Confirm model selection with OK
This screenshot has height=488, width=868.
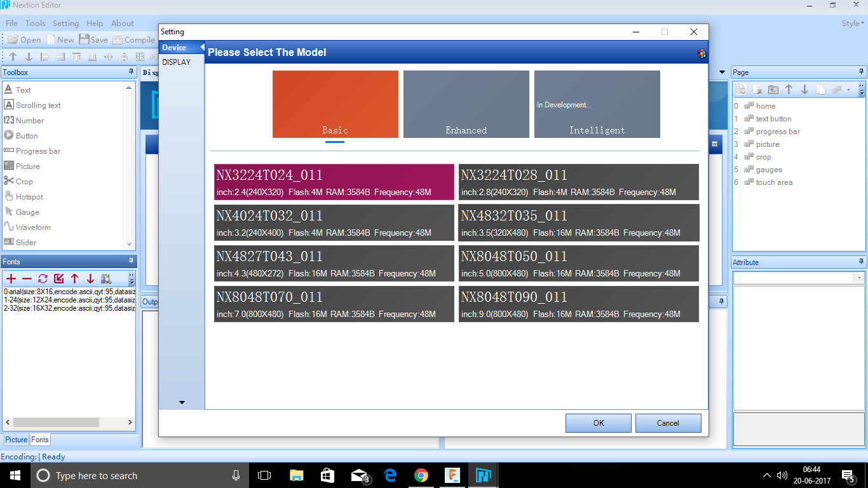598,423
